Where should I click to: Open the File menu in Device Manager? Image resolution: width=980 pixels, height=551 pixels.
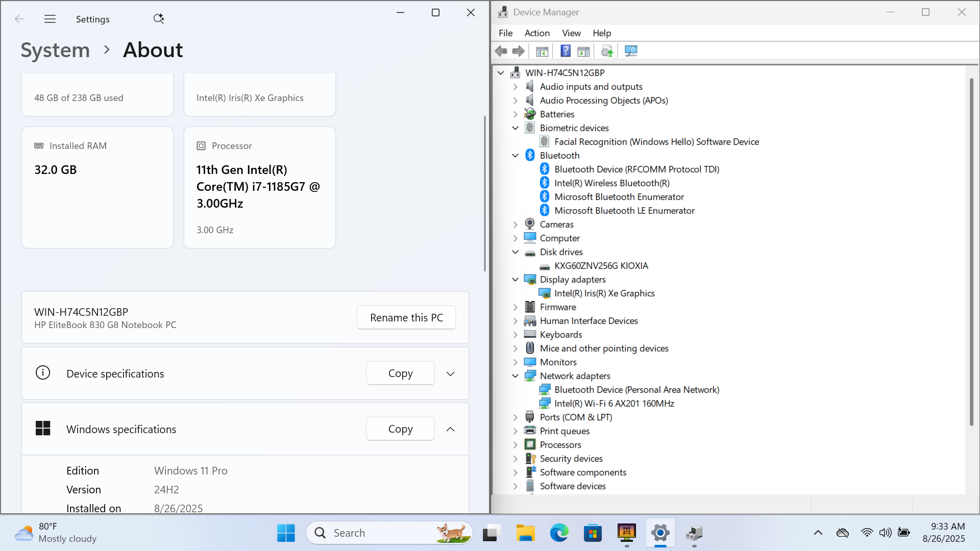[505, 33]
